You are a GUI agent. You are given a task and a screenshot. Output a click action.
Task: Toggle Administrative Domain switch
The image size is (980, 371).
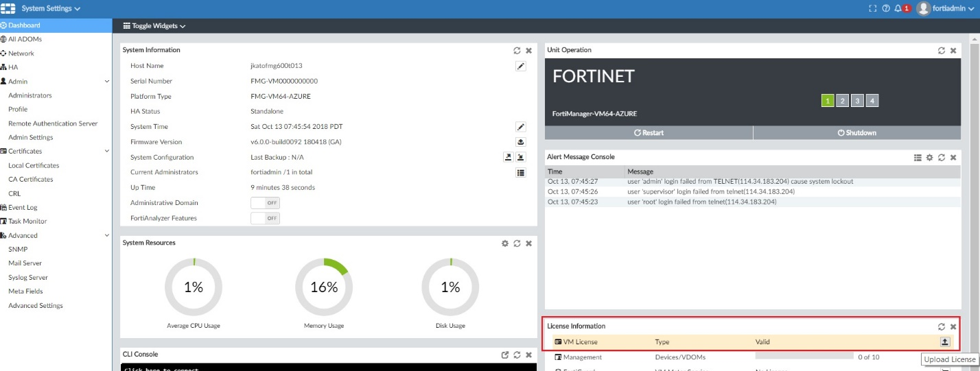pos(265,203)
